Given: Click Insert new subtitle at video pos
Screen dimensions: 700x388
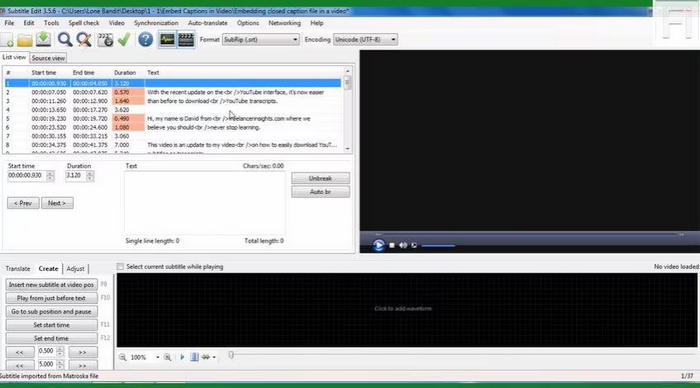Looking at the screenshot, I should [x=51, y=284].
